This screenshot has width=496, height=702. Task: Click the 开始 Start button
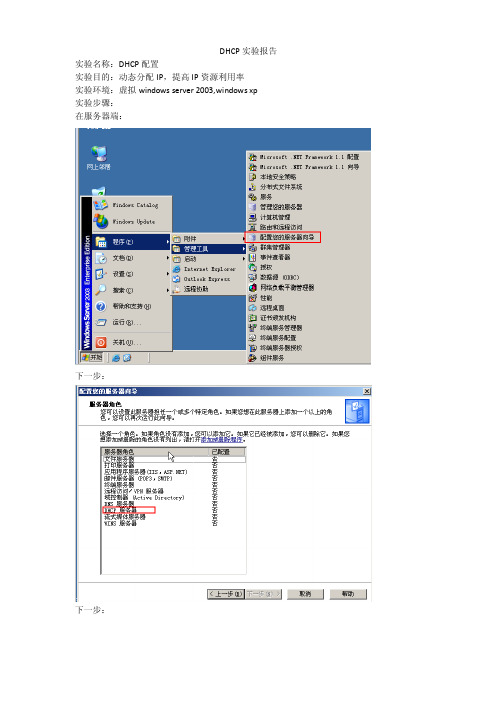click(92, 357)
